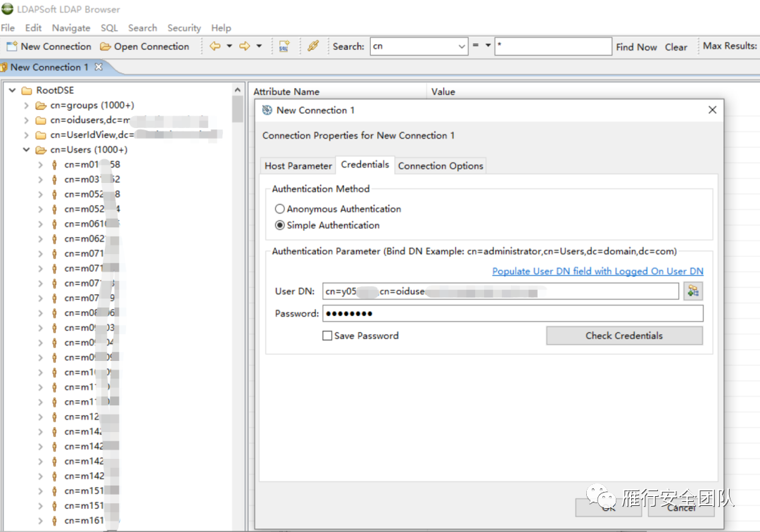The width and height of the screenshot is (760, 532).
Task: Open the Navigate menu
Action: [71, 28]
